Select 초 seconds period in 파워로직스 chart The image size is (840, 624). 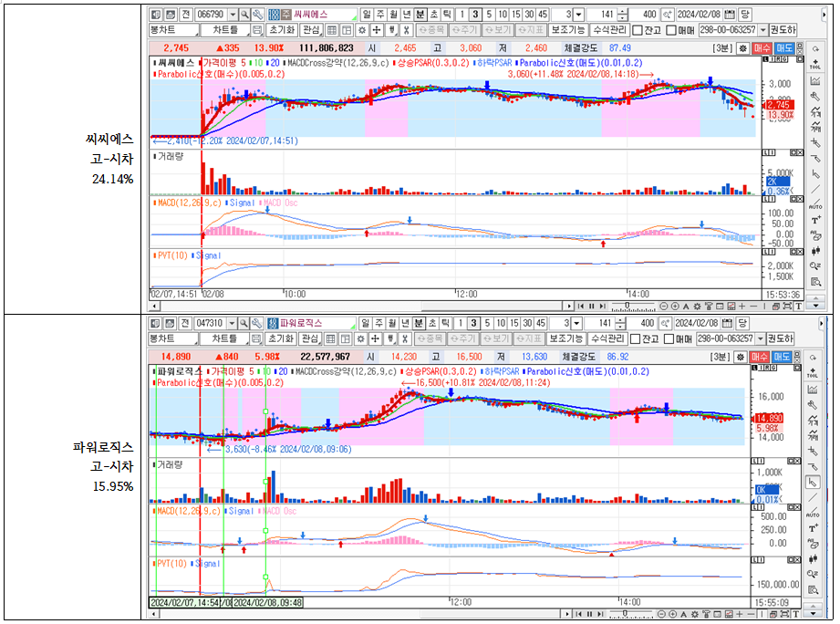432,323
